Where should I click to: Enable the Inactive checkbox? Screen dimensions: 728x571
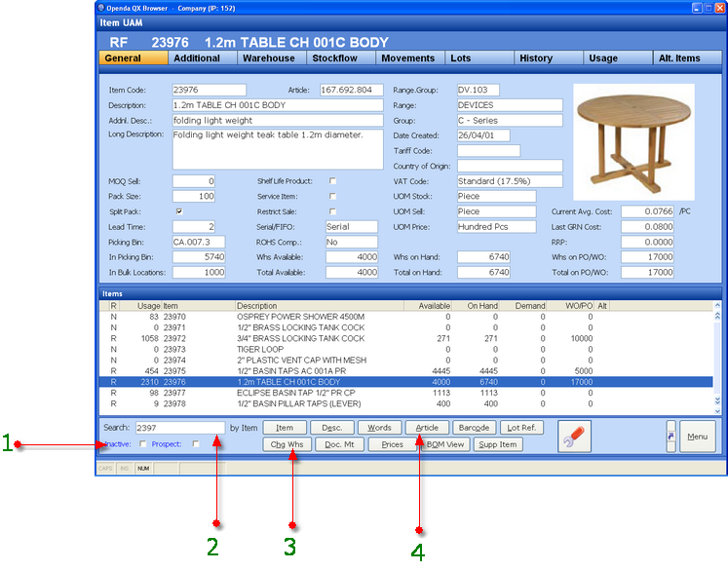point(143,444)
